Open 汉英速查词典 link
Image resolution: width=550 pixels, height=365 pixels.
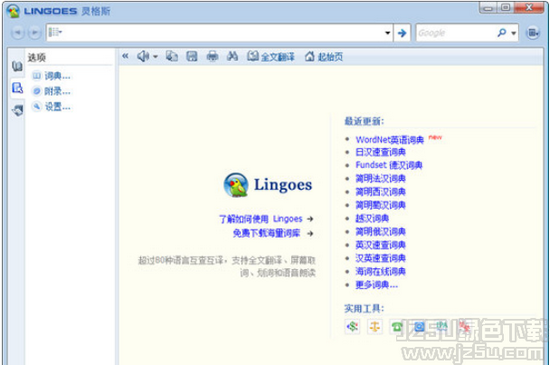coord(381,258)
